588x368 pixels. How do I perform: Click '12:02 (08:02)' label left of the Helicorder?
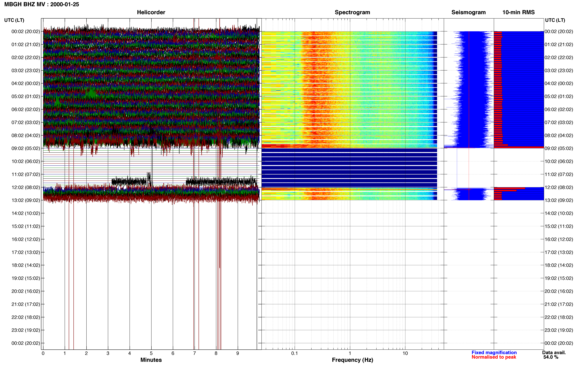pyautogui.click(x=26, y=187)
